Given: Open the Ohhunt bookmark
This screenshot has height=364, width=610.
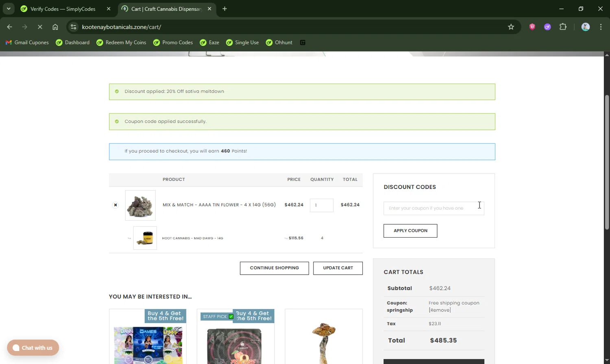Looking at the screenshot, I should [x=279, y=42].
